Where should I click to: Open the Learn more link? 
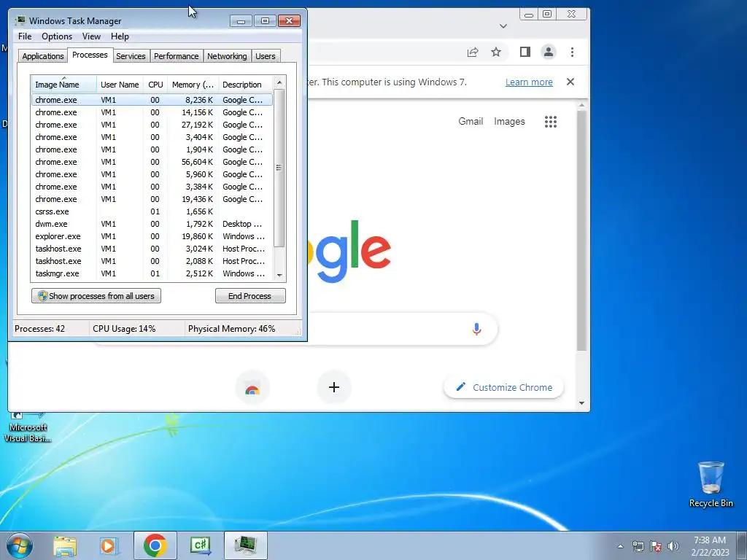pyautogui.click(x=529, y=82)
